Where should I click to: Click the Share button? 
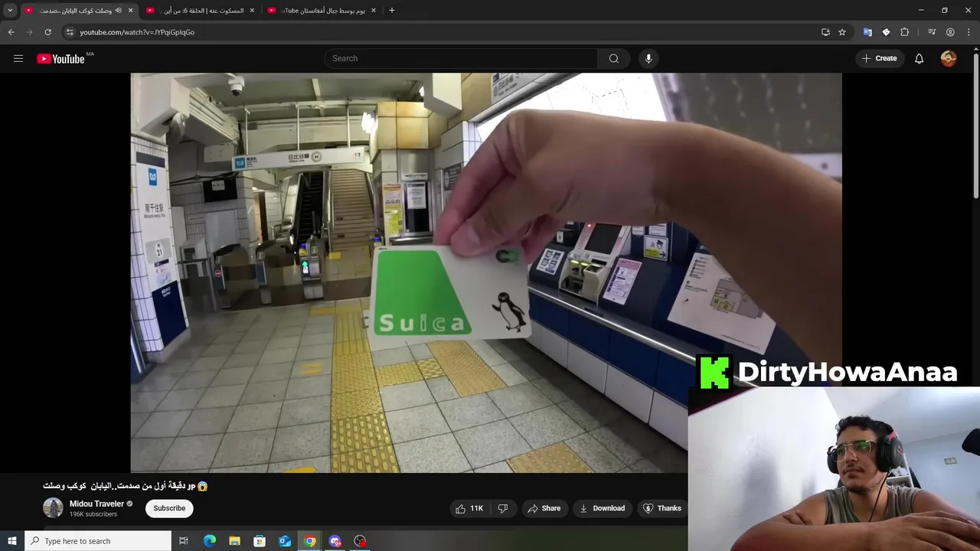(x=544, y=508)
